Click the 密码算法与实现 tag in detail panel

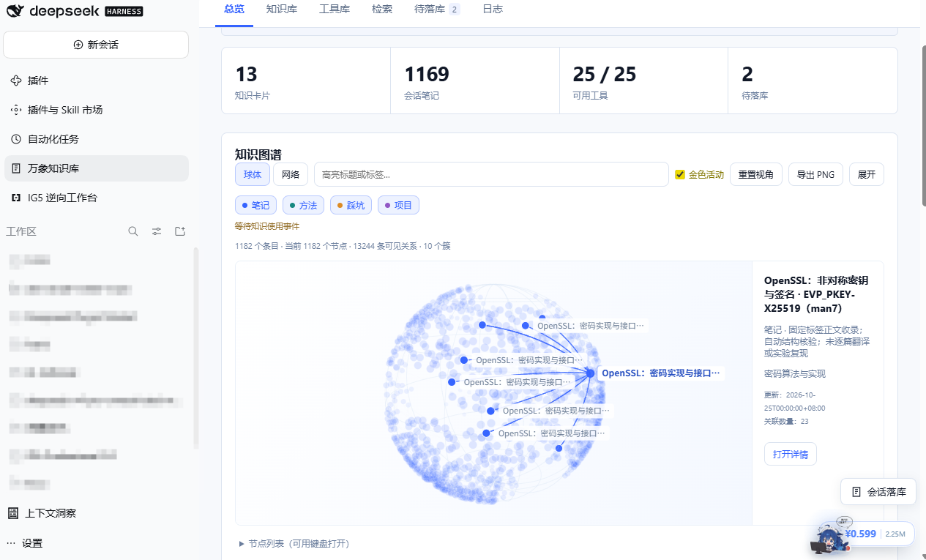click(794, 374)
